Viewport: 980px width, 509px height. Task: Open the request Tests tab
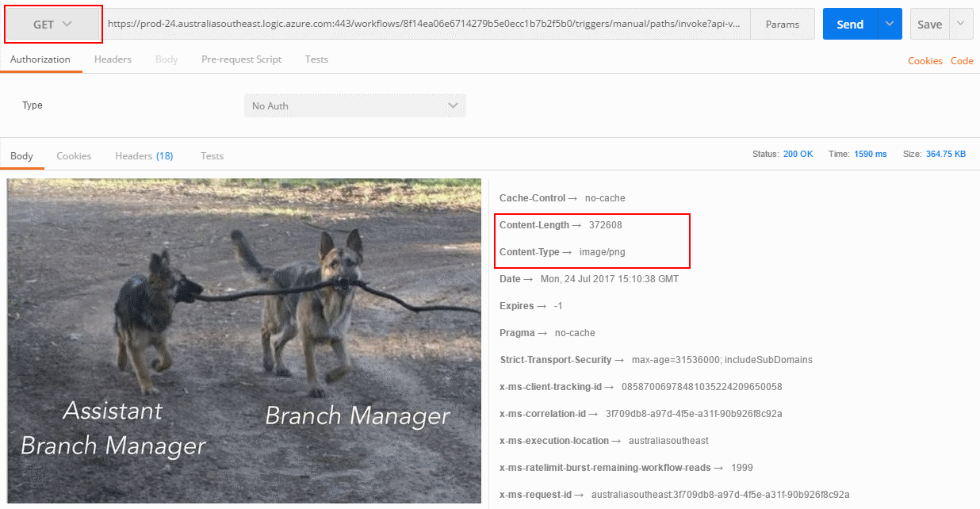pyautogui.click(x=316, y=59)
